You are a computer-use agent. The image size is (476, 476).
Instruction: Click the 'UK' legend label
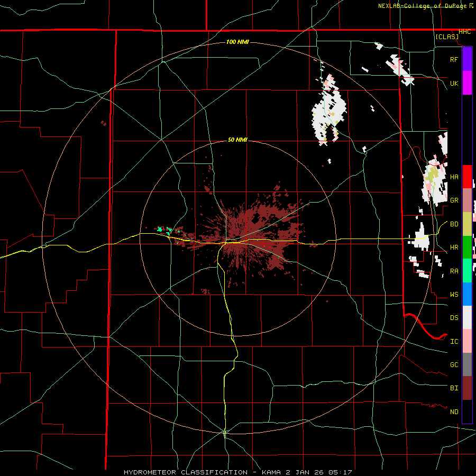pos(454,83)
